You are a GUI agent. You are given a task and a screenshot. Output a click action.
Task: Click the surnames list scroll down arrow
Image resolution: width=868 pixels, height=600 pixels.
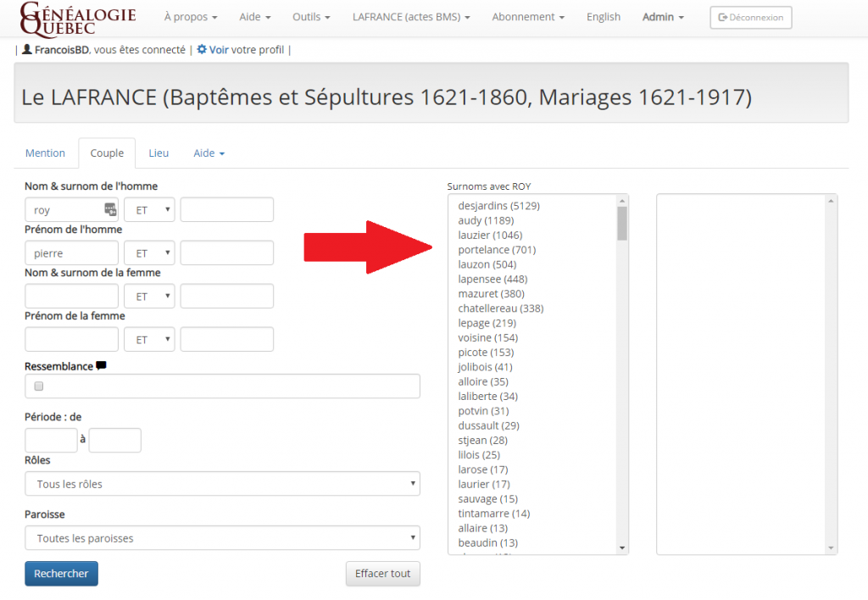(622, 548)
